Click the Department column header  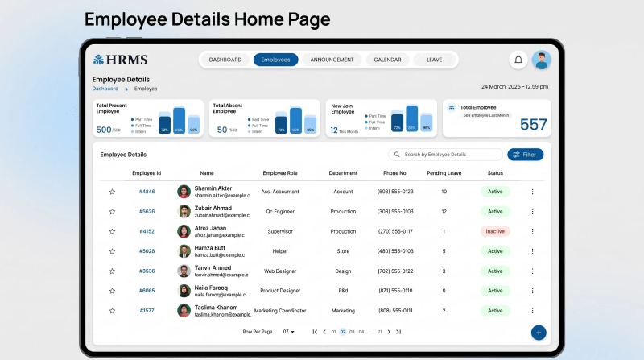click(x=343, y=173)
